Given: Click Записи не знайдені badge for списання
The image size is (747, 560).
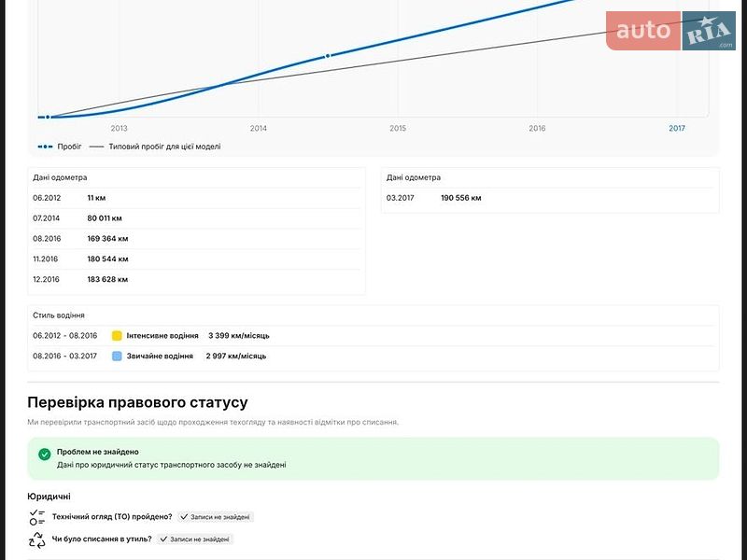Looking at the screenshot, I should pyautogui.click(x=195, y=539).
